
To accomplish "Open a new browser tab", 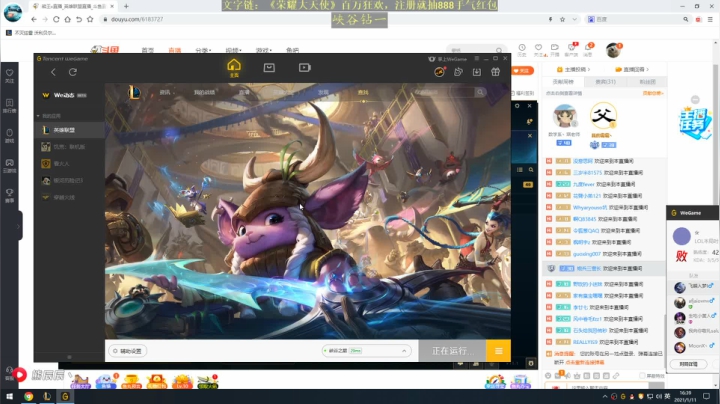I will [126, 6].
